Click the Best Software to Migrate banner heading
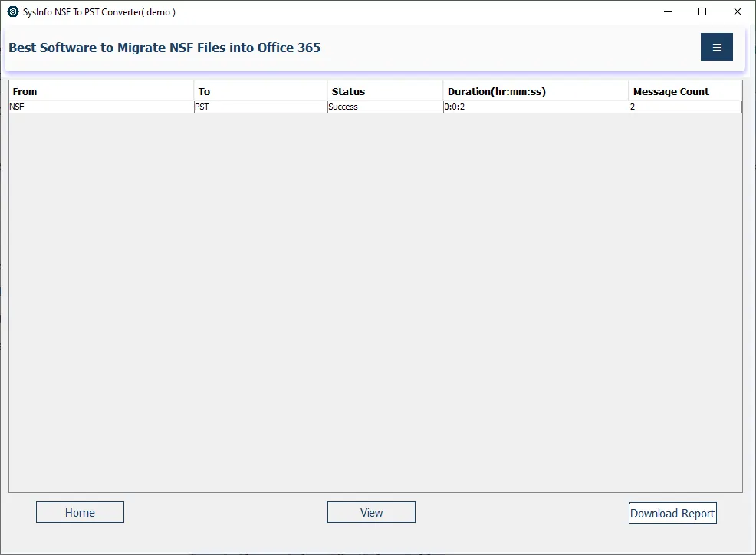 tap(165, 48)
